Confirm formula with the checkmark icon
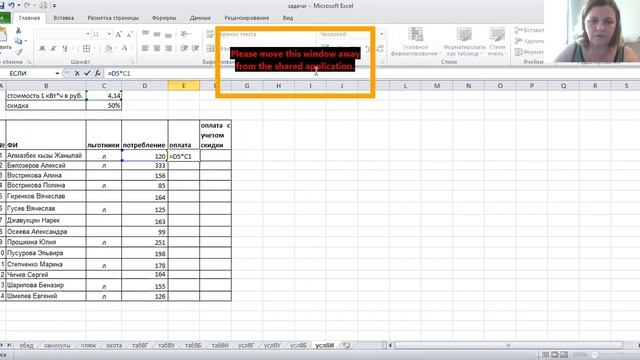Screen dimensions: 640x360 [87, 73]
